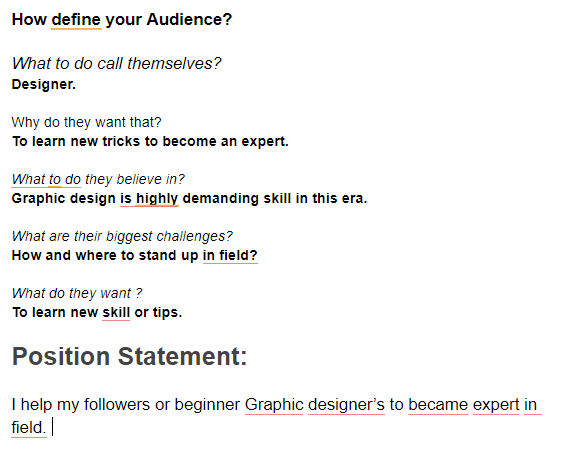
Task: Click the underlined word 'Graphic' in statement
Action: pos(274,405)
